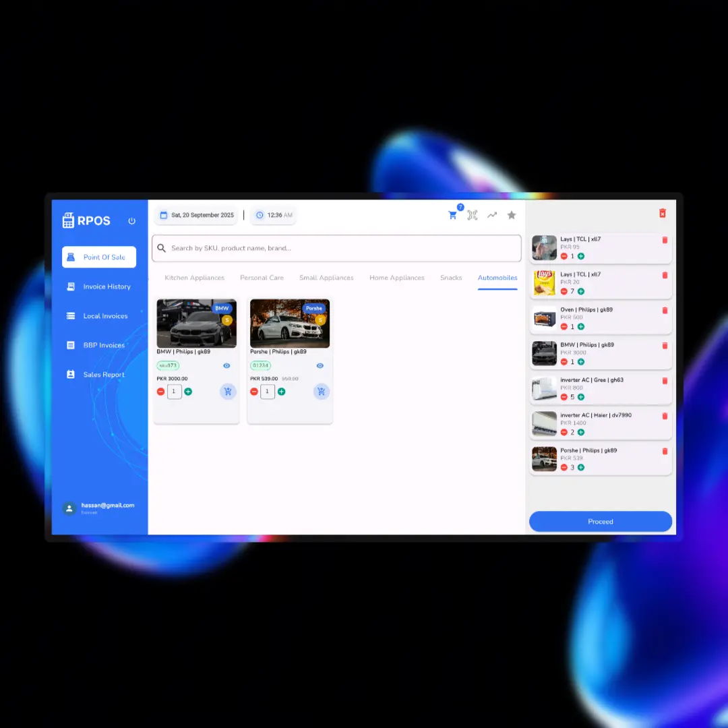Increase quantity on BMW product card
The width and height of the screenshot is (728, 728).
click(x=188, y=392)
